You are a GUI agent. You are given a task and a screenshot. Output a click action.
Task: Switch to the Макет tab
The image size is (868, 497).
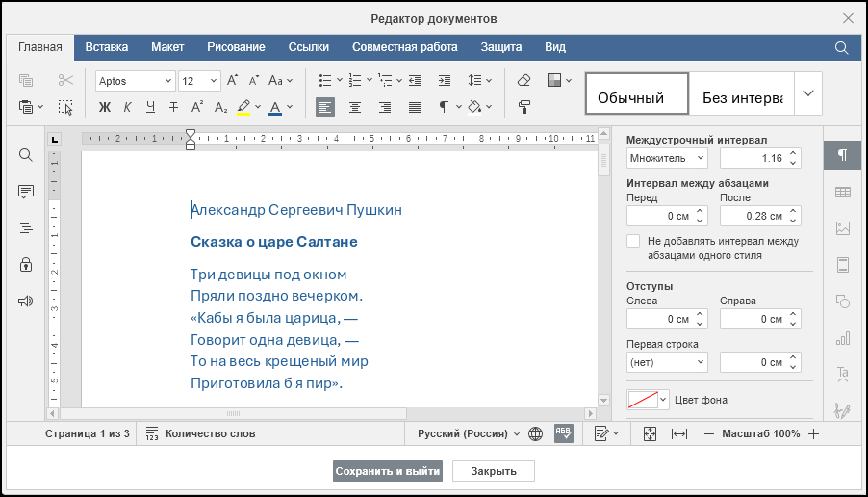(x=167, y=47)
